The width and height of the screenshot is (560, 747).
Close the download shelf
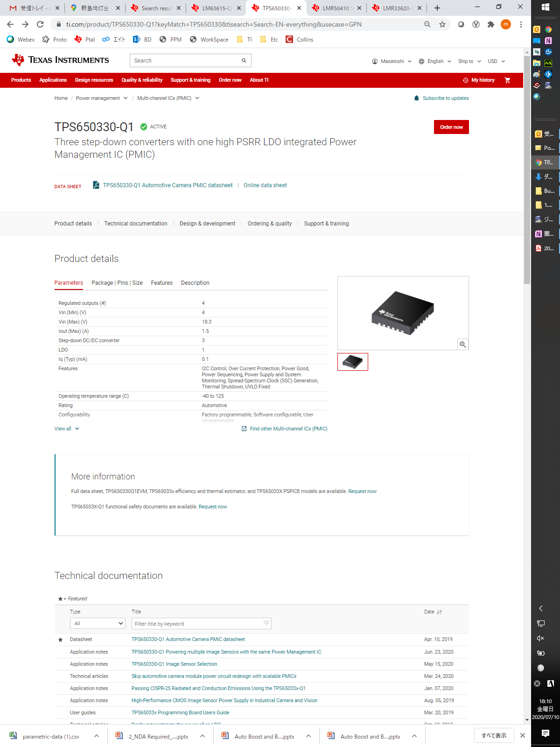tap(523, 735)
